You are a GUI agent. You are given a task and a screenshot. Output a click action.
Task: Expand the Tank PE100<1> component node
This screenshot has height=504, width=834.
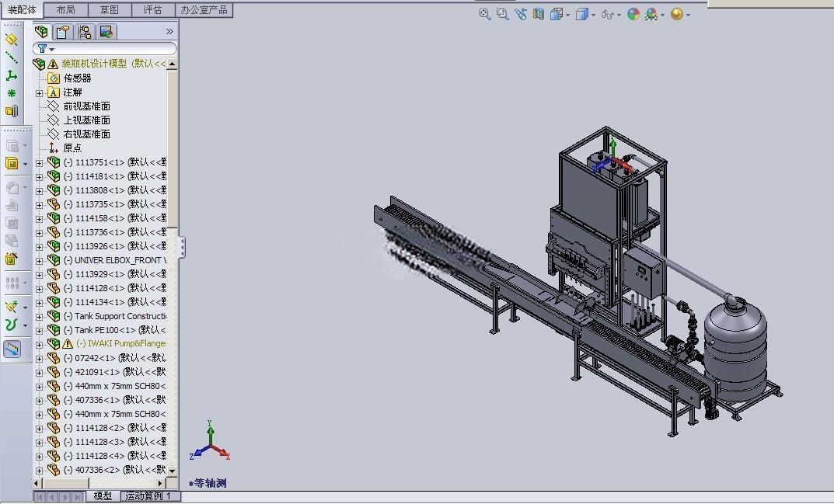click(x=39, y=331)
